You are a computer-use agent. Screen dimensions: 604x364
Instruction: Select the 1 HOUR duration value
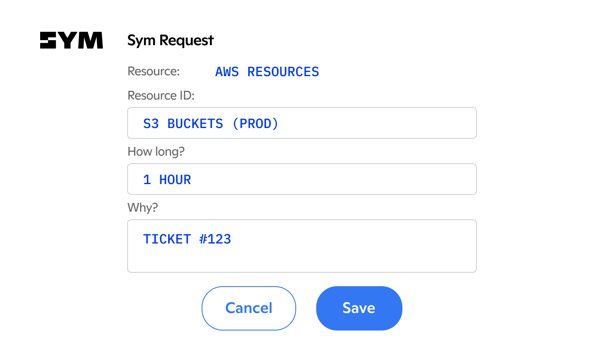(x=167, y=179)
